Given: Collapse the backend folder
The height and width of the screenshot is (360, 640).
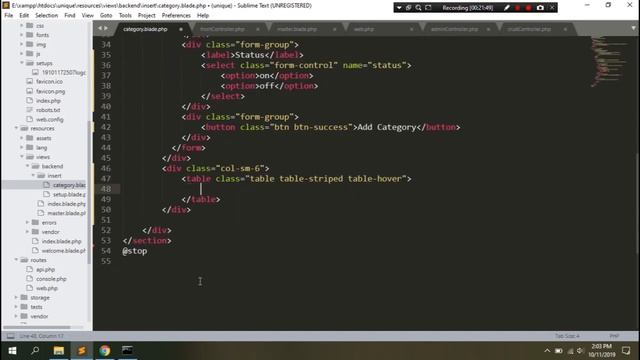Looking at the screenshot, I should pos(27,166).
